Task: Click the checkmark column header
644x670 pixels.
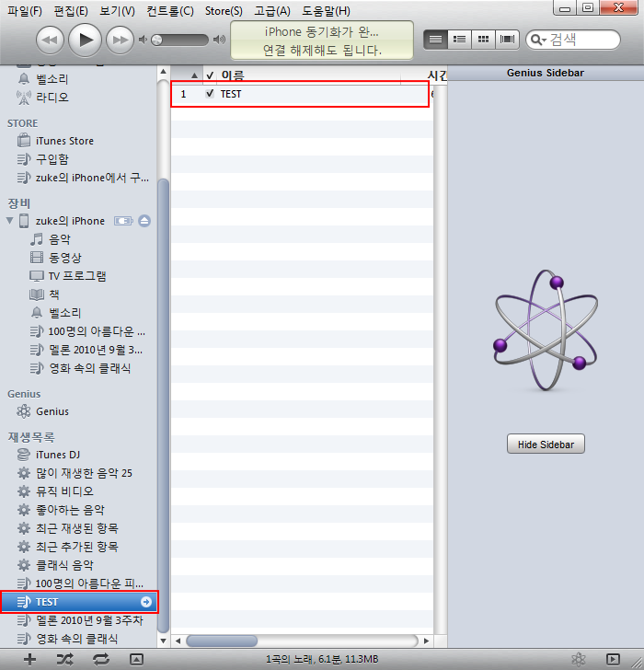Action: pos(210,75)
